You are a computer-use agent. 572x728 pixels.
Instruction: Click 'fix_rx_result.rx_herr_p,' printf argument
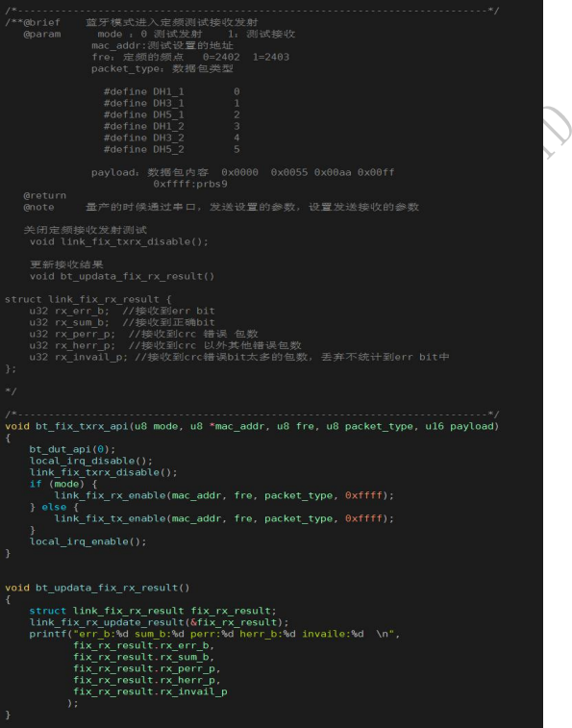click(x=147, y=680)
